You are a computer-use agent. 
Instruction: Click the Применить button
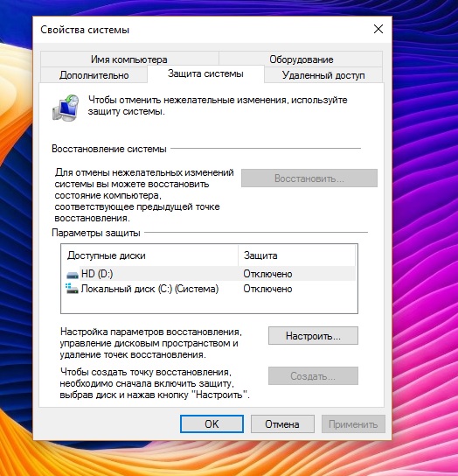(353, 423)
